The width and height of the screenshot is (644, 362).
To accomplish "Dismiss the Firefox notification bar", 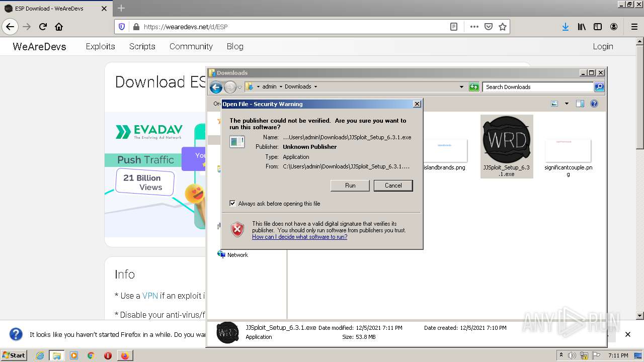I will [627, 334].
